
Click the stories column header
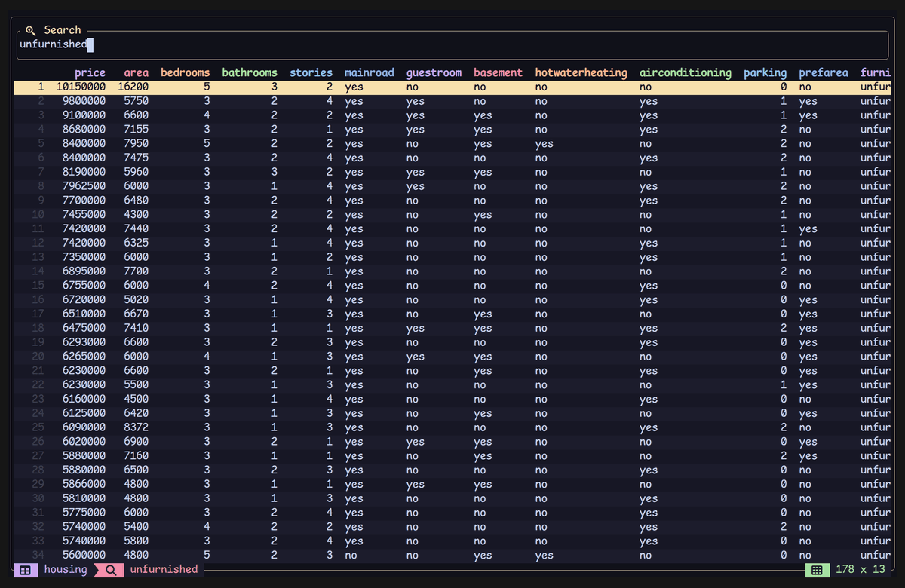(311, 73)
